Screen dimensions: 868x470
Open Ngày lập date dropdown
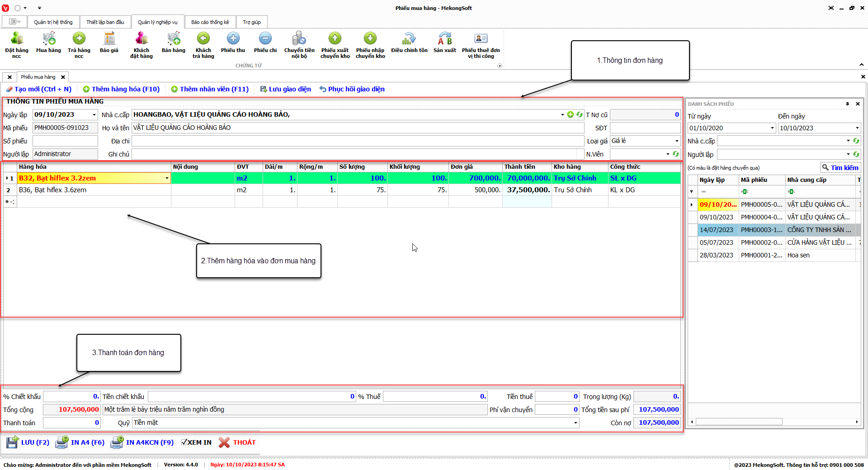[94, 115]
